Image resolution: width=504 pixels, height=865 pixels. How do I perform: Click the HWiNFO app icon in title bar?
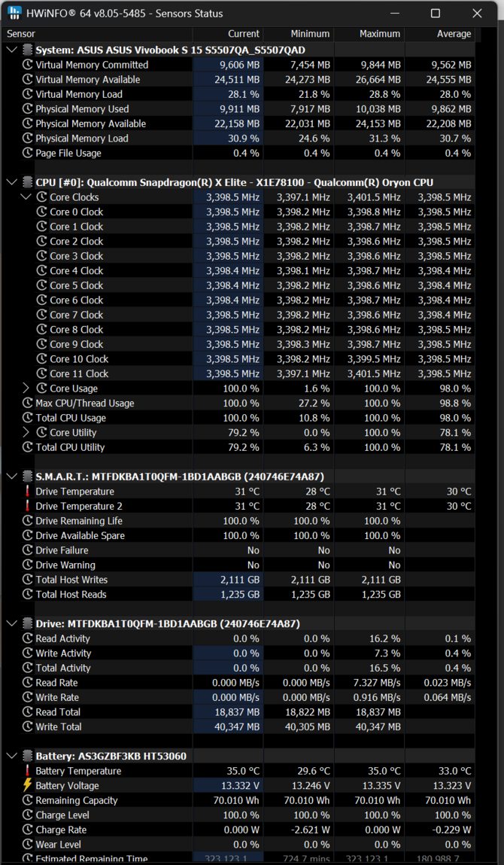point(16,13)
